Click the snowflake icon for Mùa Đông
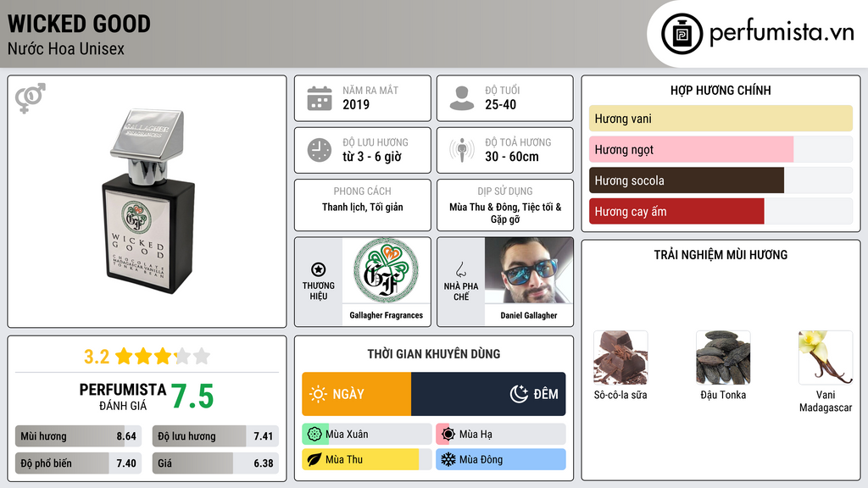Screen dimensions: 868x488 click(448, 460)
